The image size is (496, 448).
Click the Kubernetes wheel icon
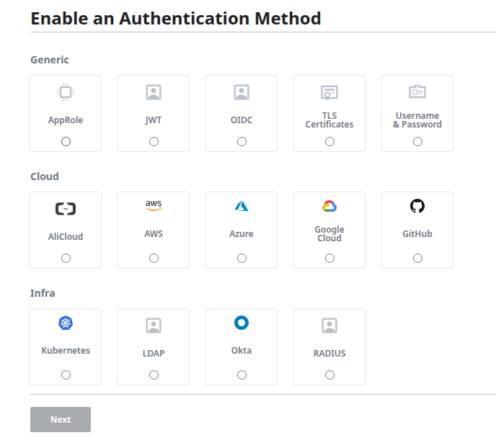coord(66,323)
